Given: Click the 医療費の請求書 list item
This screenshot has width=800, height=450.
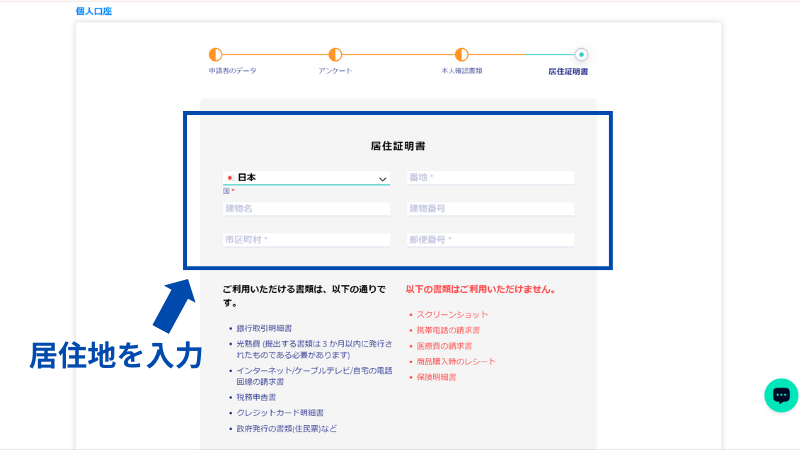Looking at the screenshot, I should (444, 346).
